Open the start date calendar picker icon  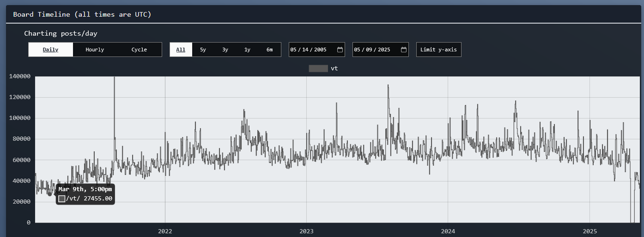[x=340, y=50]
